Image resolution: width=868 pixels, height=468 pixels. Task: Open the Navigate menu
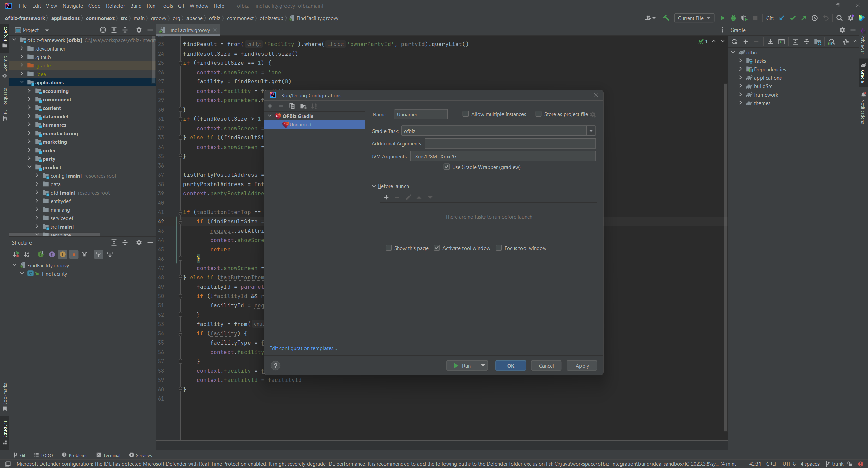click(x=73, y=6)
